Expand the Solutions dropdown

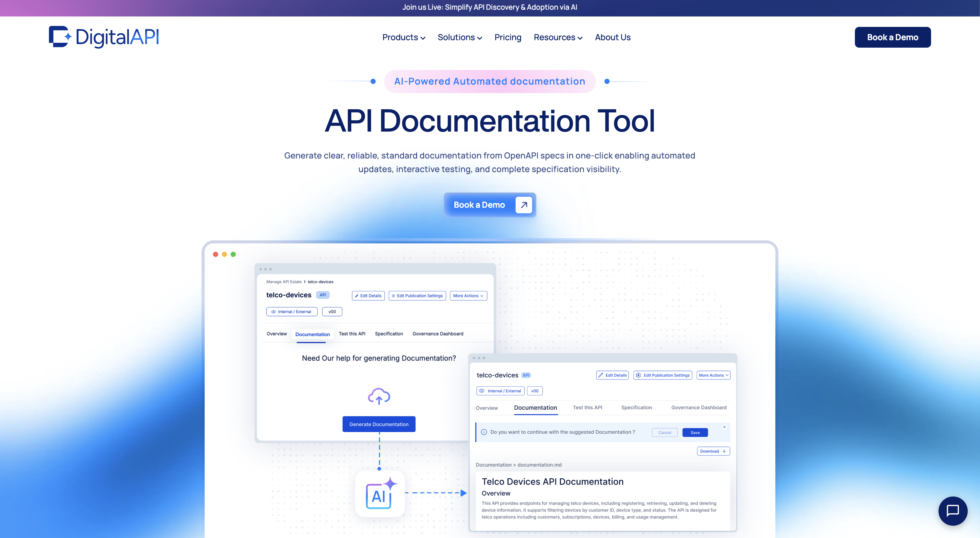click(460, 37)
